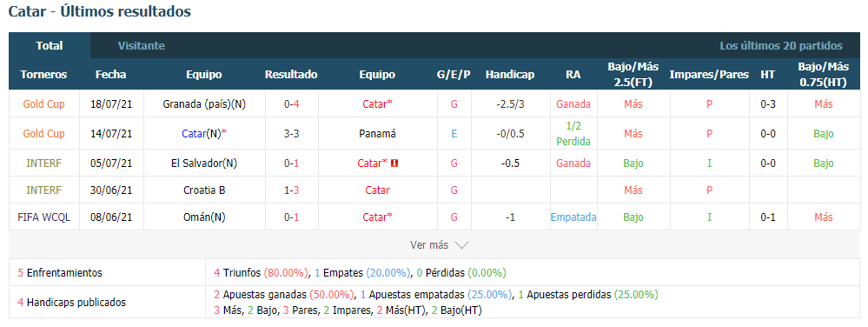Open the 0-4 match result
This screenshot has width=868, height=327.
pyautogui.click(x=291, y=103)
